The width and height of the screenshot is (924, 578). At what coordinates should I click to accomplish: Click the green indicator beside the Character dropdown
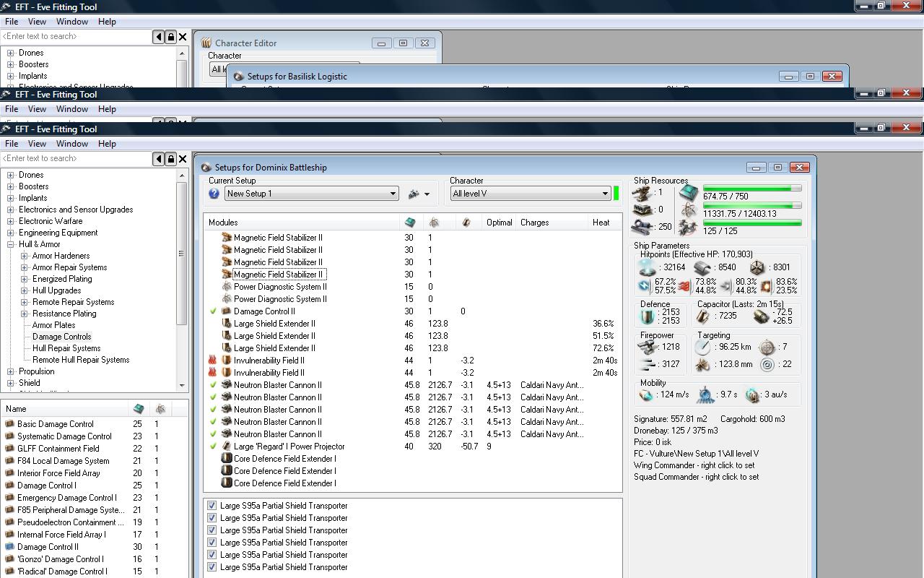[x=616, y=194]
